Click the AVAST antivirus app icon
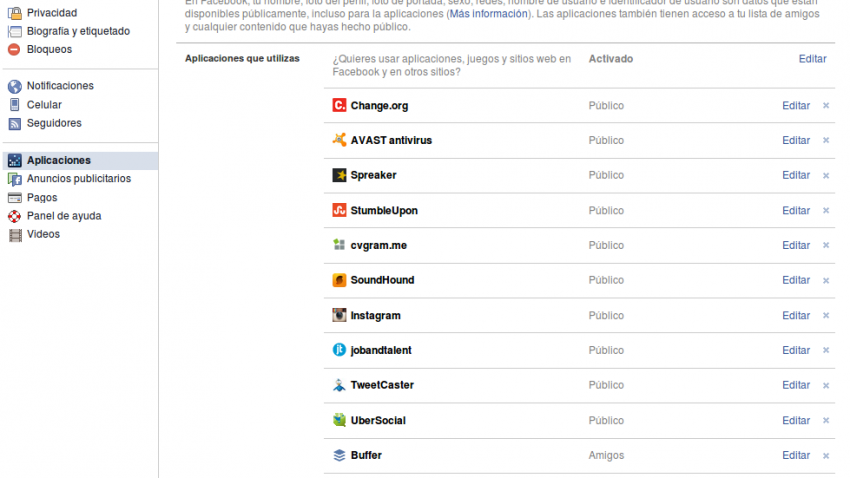The height and width of the screenshot is (478, 850). pyautogui.click(x=340, y=141)
